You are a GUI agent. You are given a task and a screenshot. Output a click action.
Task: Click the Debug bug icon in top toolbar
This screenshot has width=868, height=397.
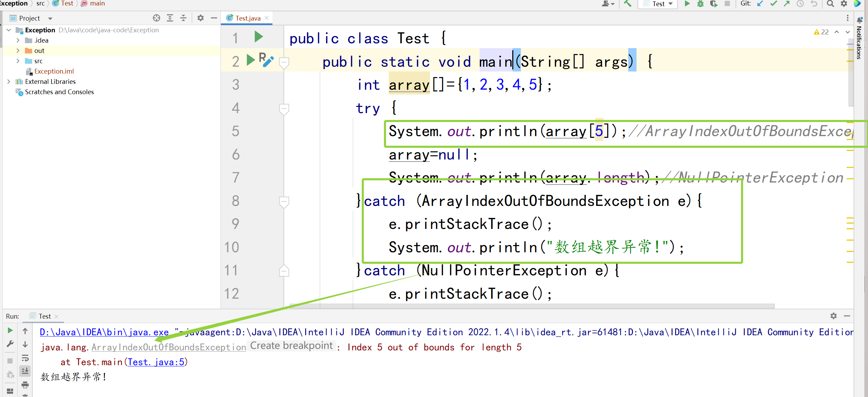[700, 4]
